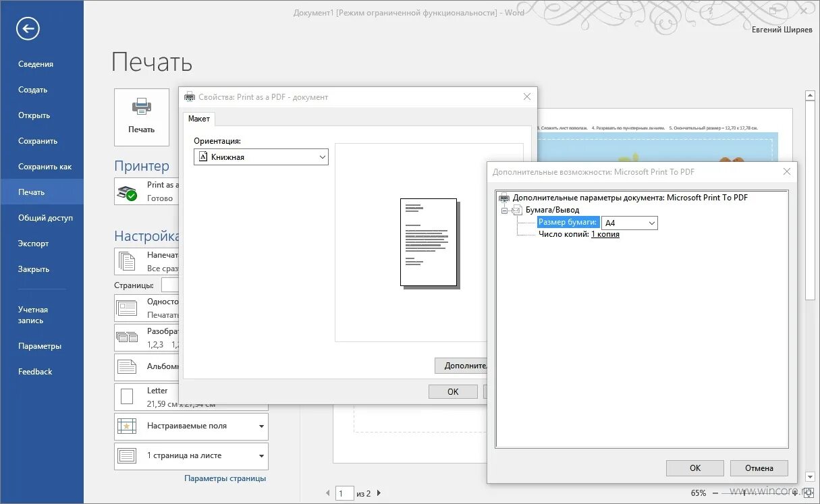The width and height of the screenshot is (820, 504).
Task: Click the Односторонняя печать page icon
Action: click(x=127, y=308)
